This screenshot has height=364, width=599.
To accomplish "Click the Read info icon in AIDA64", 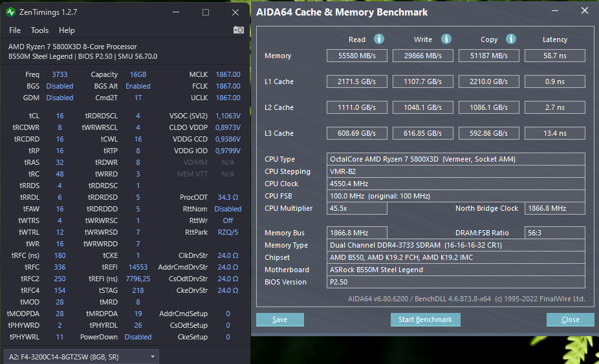I will [x=378, y=39].
